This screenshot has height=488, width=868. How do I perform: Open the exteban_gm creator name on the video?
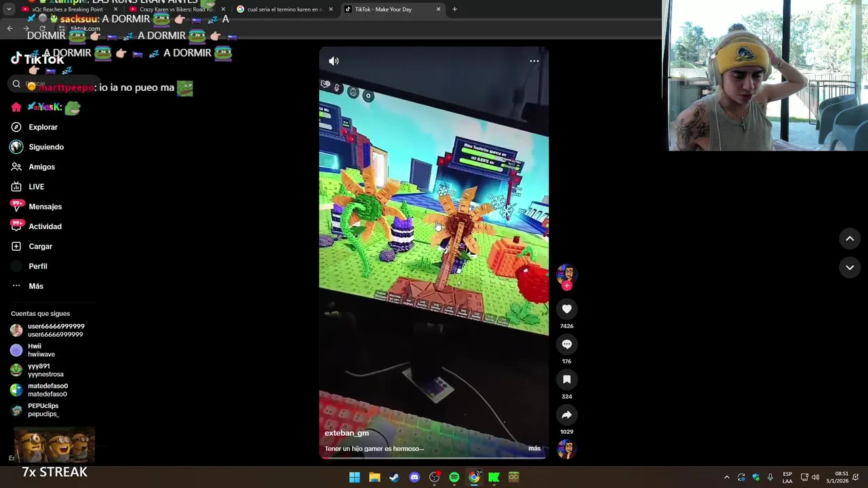click(347, 433)
